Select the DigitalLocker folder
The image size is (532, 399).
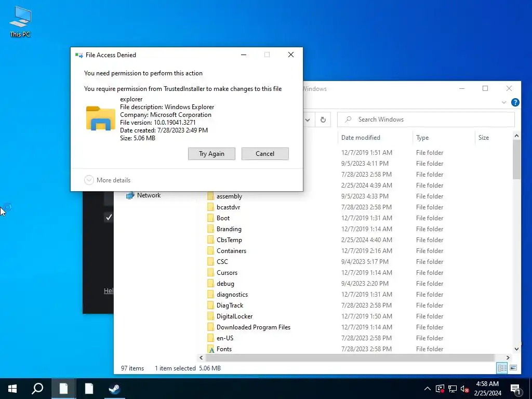[x=234, y=316]
